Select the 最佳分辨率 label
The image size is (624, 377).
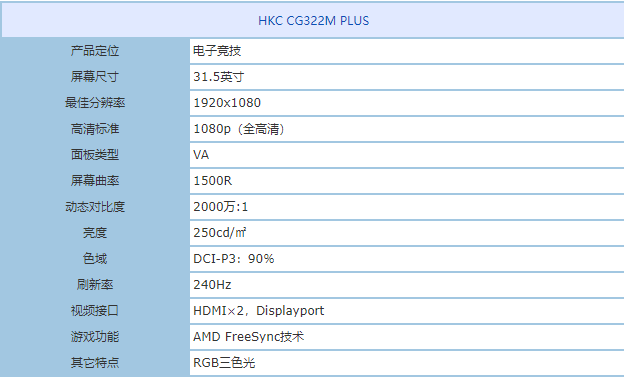95,103
